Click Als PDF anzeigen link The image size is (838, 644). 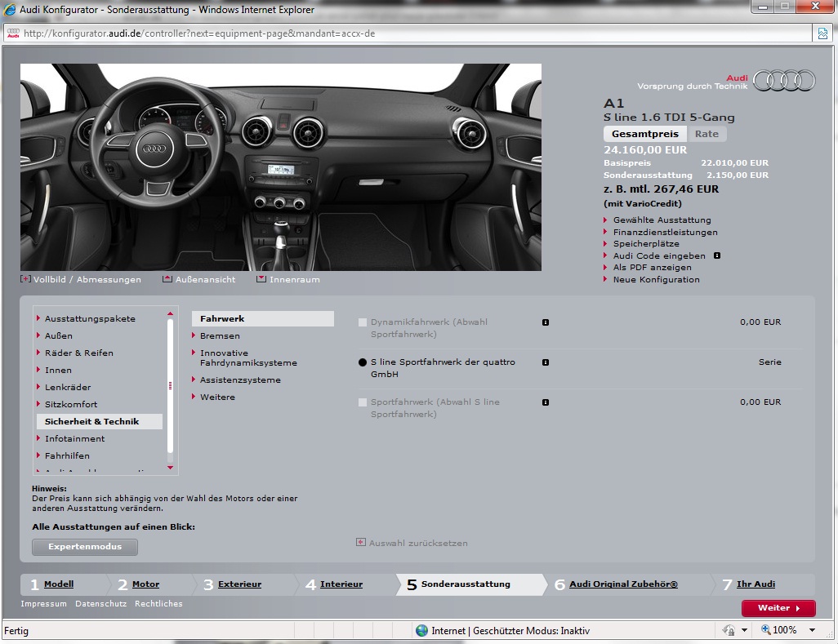652,268
